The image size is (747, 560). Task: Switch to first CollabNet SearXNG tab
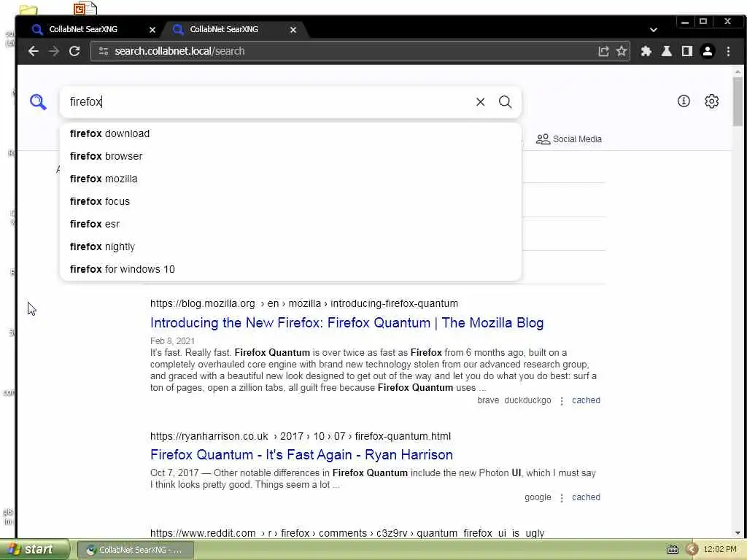[x=90, y=29]
